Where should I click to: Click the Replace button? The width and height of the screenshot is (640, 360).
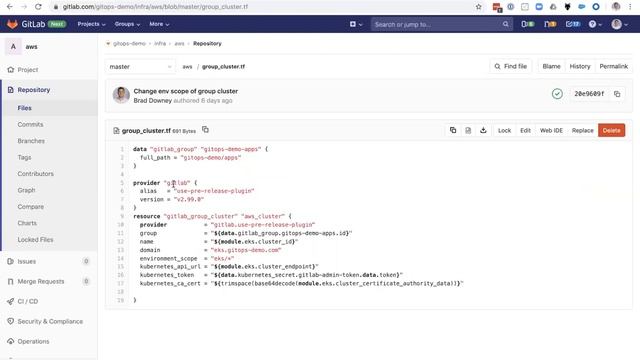click(582, 130)
